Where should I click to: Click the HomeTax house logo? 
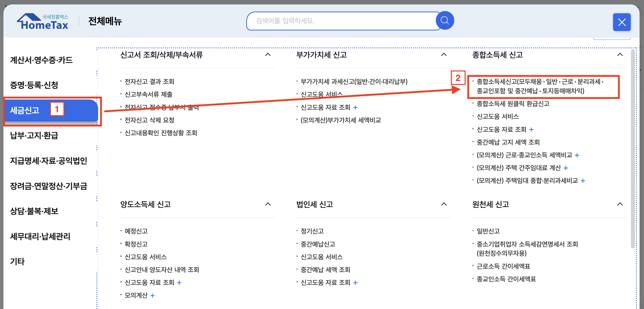coord(43,21)
